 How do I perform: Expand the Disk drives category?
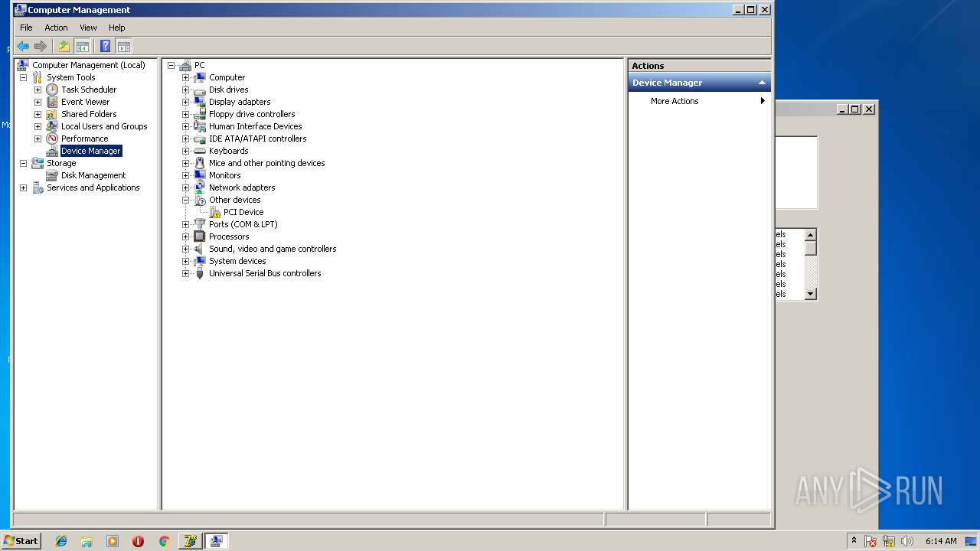click(185, 90)
